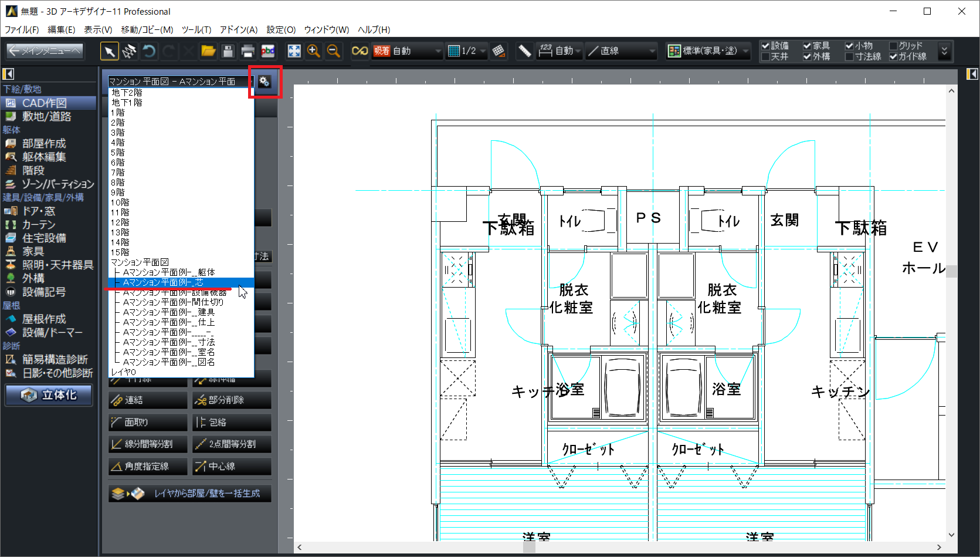980x557 pixels.
Task: Click the zoom out magnifier
Action: click(334, 52)
